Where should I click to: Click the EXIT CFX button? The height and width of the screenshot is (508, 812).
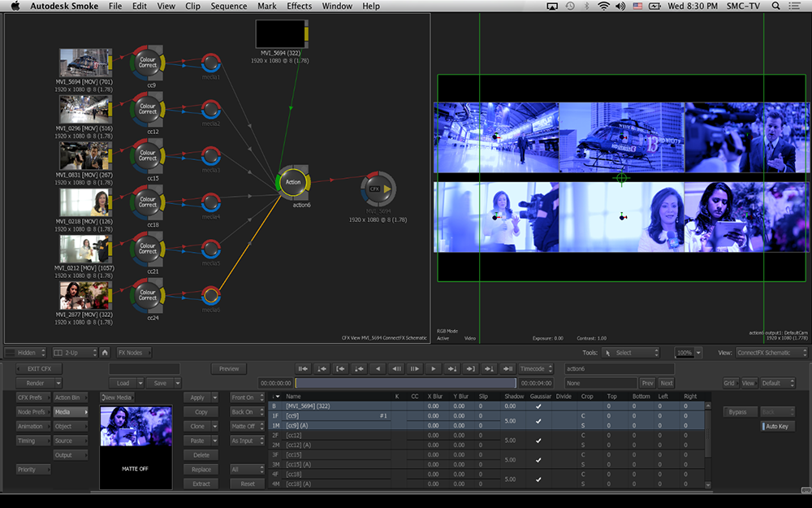pos(39,369)
